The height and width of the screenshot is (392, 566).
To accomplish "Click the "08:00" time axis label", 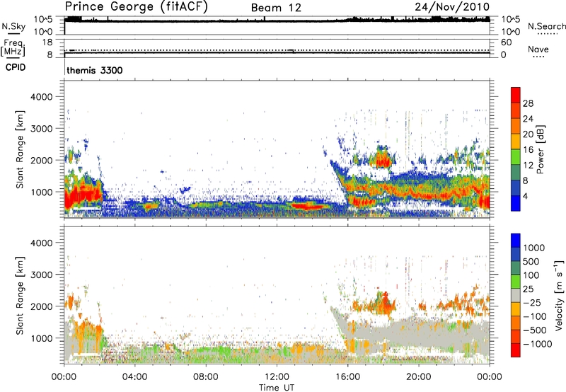I will 206,377.
